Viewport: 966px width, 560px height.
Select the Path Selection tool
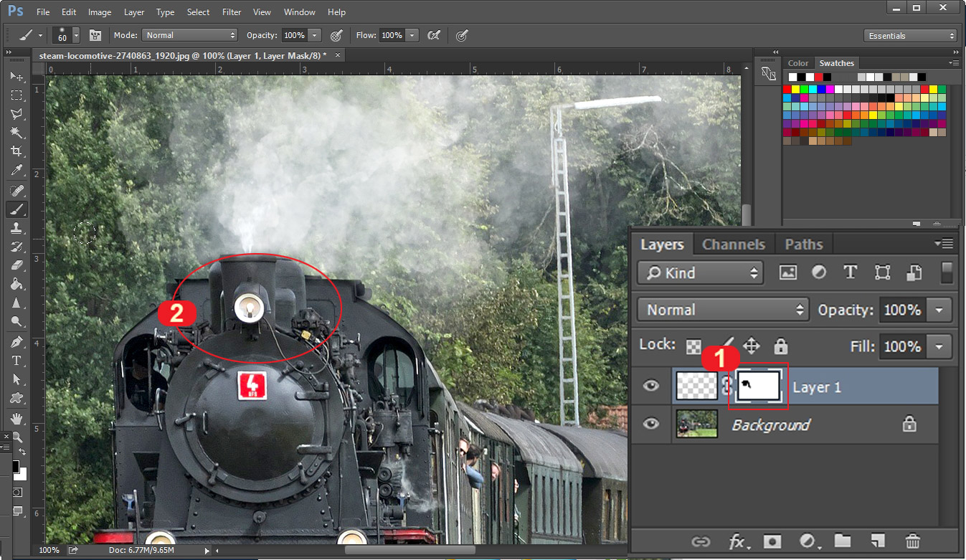(16, 379)
